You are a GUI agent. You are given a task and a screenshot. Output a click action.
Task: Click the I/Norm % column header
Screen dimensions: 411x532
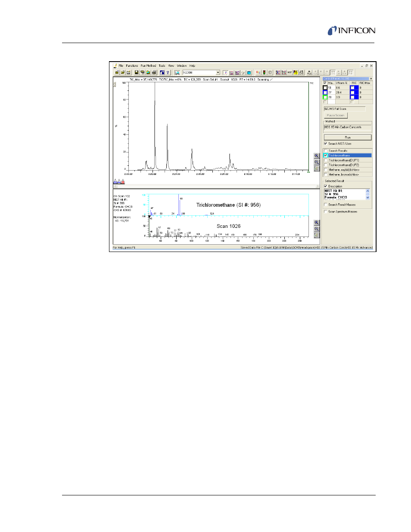tap(342, 83)
